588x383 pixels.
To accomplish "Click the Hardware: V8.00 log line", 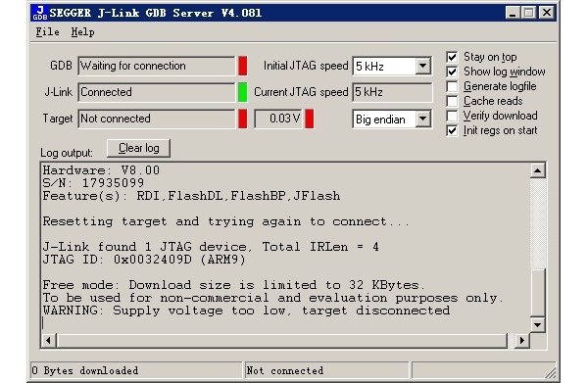I will point(101,170).
